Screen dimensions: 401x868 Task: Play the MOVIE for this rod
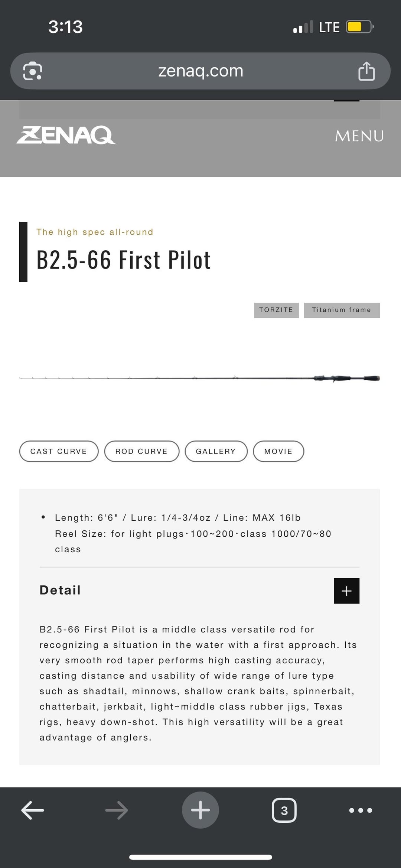coord(278,451)
